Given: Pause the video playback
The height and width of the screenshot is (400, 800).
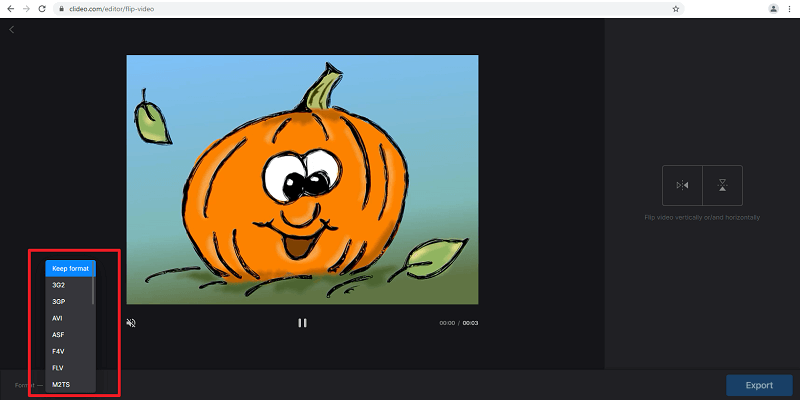Looking at the screenshot, I should point(303,322).
